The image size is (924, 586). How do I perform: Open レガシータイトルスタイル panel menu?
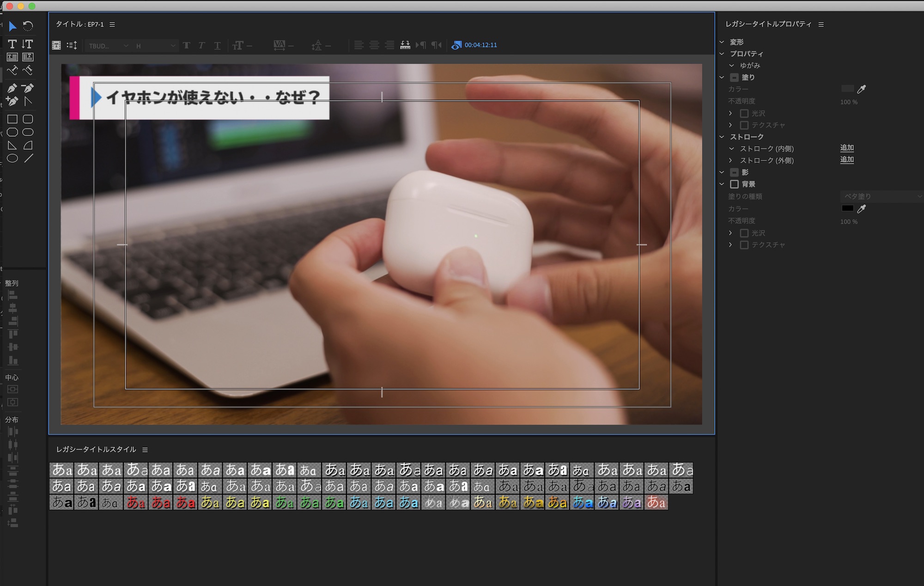point(145,450)
